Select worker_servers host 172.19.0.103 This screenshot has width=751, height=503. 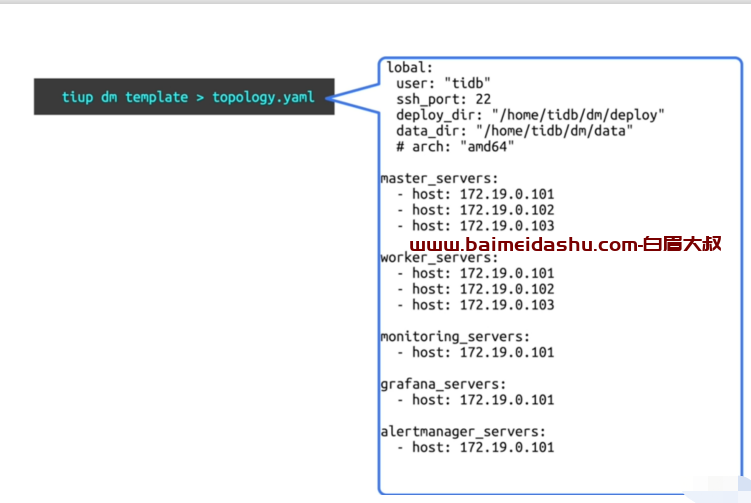pos(476,305)
